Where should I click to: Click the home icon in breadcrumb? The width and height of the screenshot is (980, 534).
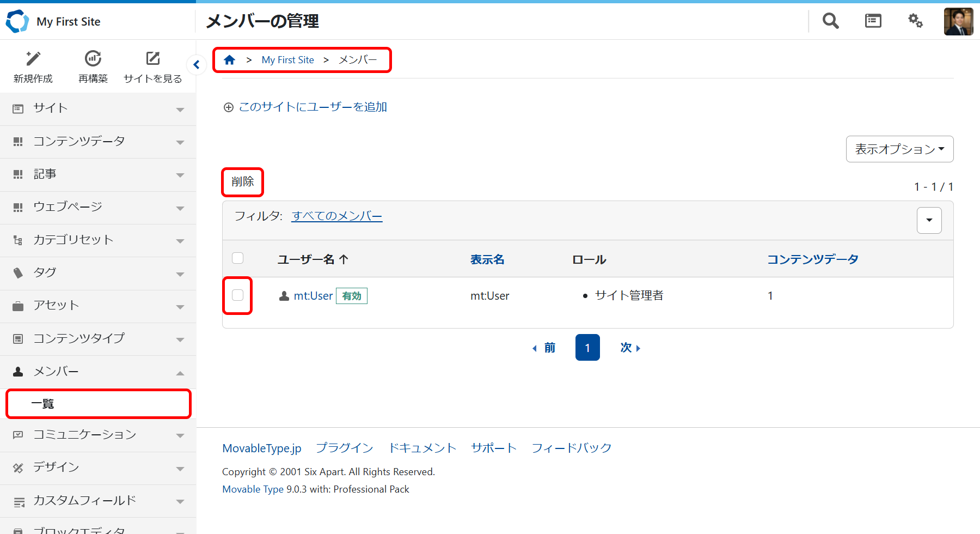(x=230, y=60)
